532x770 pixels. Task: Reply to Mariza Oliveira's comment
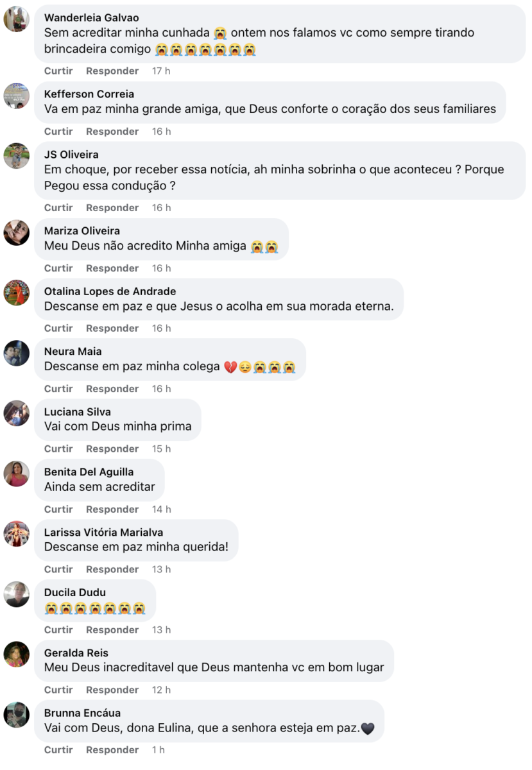coord(112,268)
